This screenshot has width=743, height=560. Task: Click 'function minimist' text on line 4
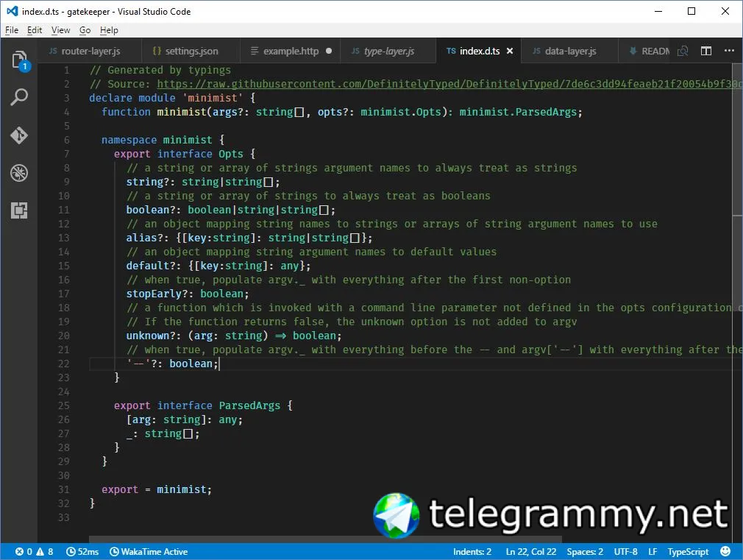click(x=154, y=112)
